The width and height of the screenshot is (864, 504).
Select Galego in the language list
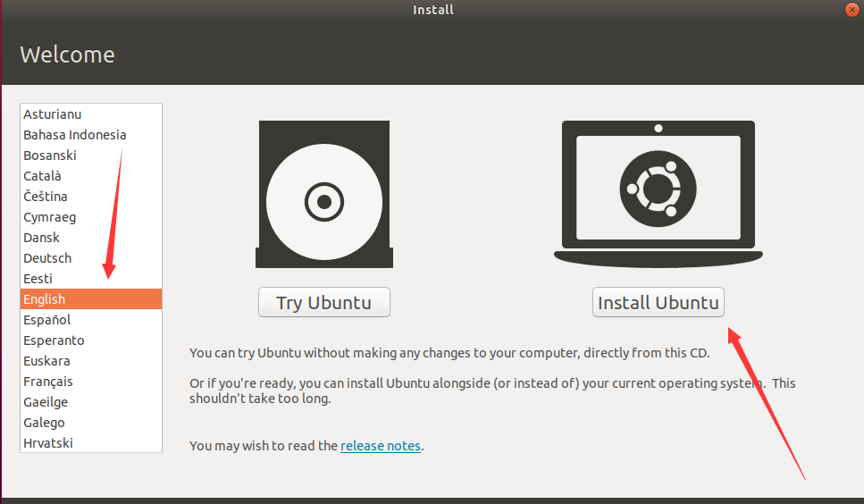click(x=91, y=423)
